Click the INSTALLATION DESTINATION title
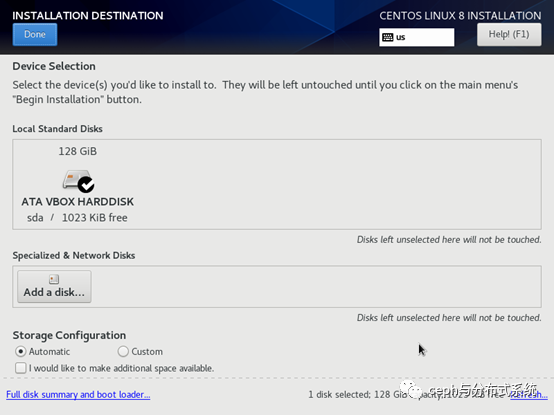 pos(88,16)
